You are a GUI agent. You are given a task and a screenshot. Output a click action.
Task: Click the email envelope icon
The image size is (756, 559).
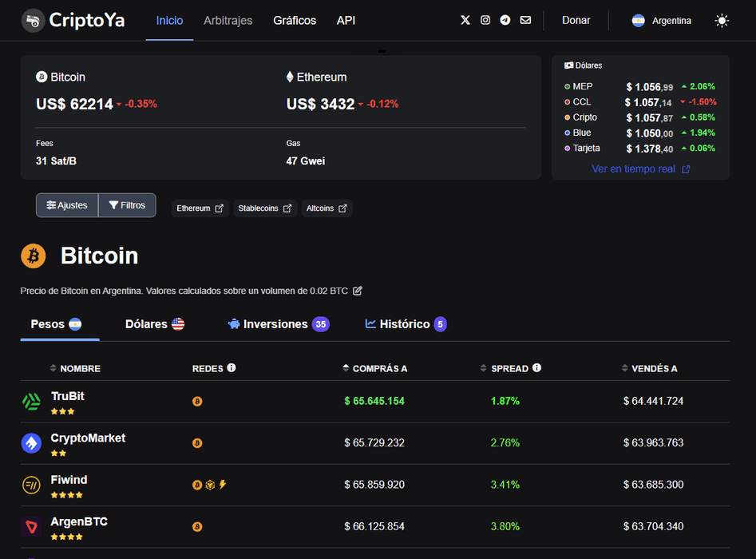click(525, 20)
